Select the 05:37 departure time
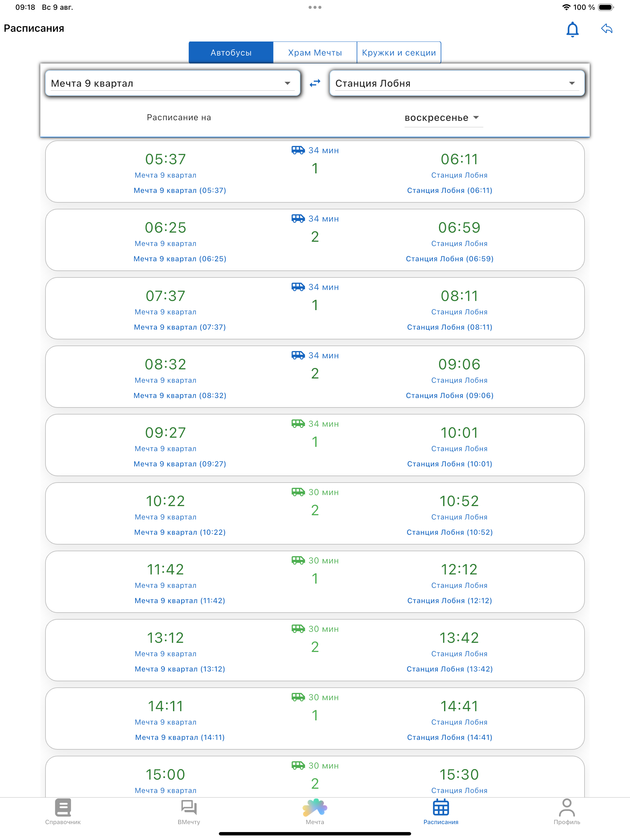Viewport: 630px width, 840px height. pos(165,159)
